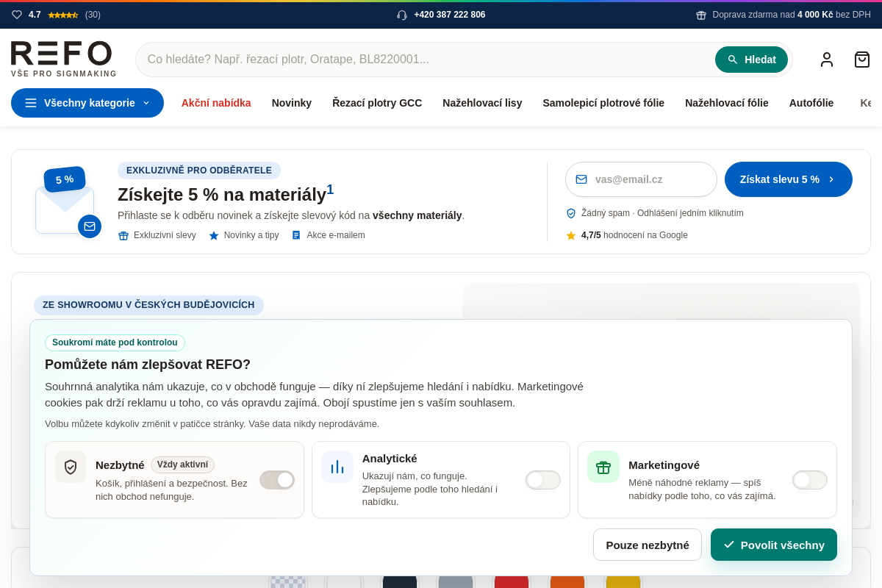Screen dimensions: 882x588
Task: Click Exkluzivně pro odběratele badge
Action: [x=199, y=171]
